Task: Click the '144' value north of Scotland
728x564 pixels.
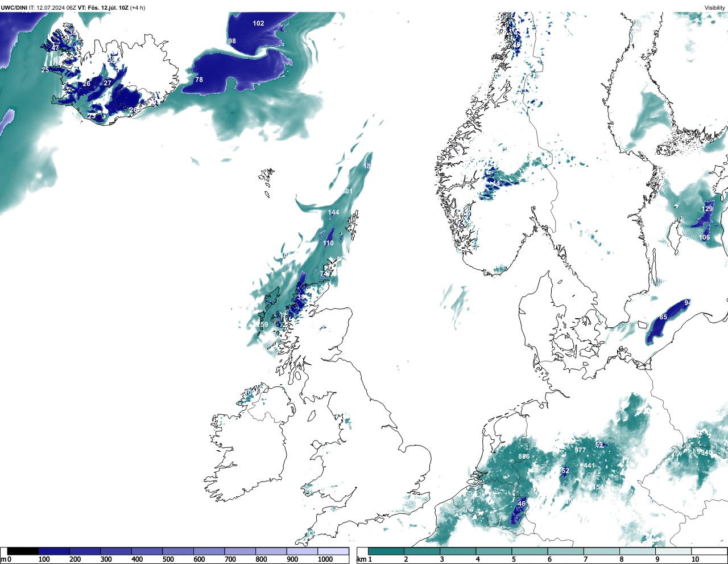Action: point(333,212)
